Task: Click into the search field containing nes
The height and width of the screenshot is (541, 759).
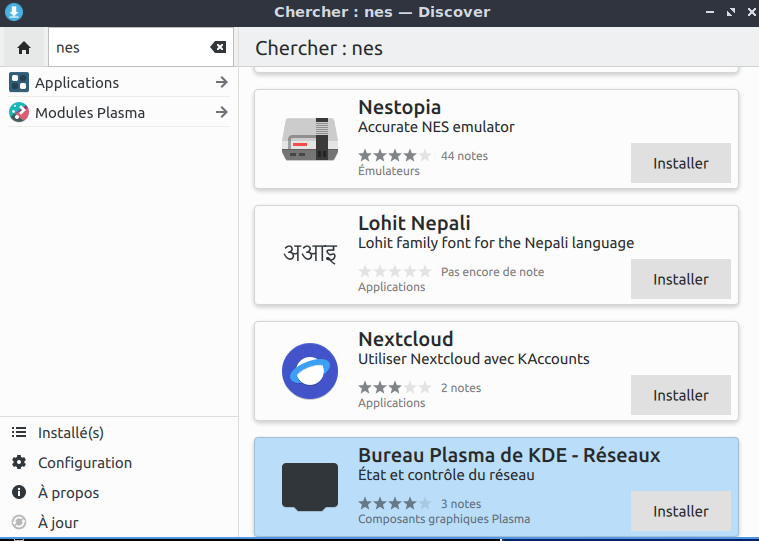Action: 125,48
